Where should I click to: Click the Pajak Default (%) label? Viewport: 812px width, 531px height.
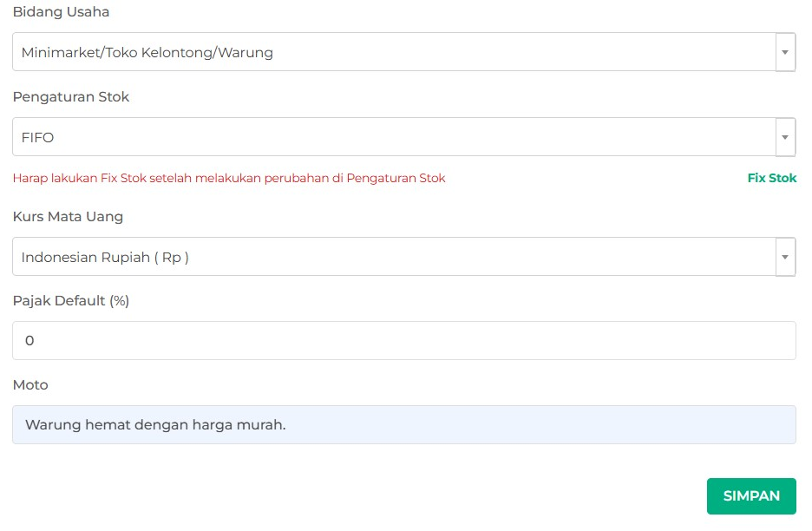tap(71, 301)
